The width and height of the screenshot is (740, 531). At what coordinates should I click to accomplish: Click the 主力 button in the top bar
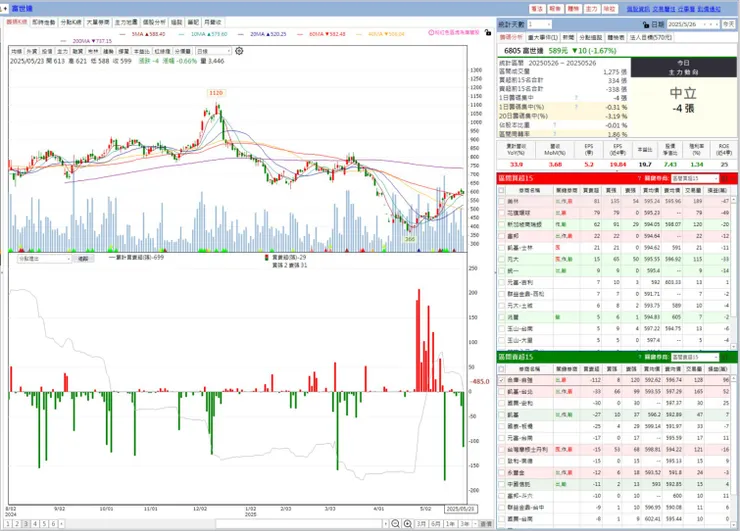coord(591,9)
